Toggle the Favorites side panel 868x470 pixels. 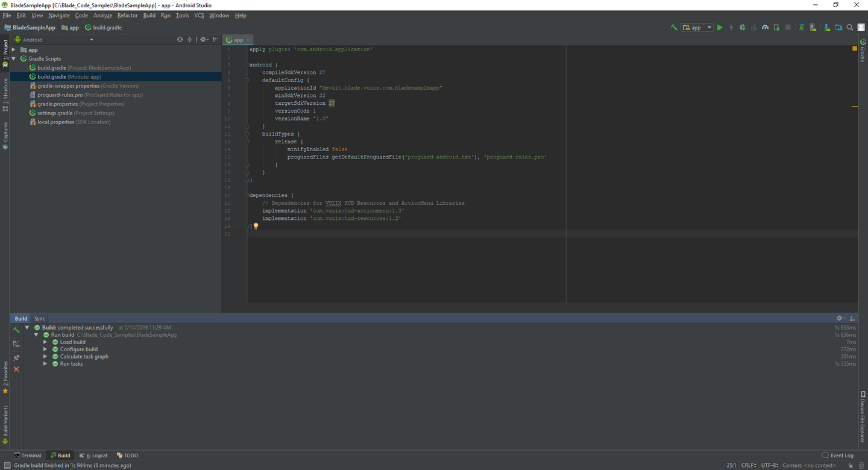tap(5, 378)
